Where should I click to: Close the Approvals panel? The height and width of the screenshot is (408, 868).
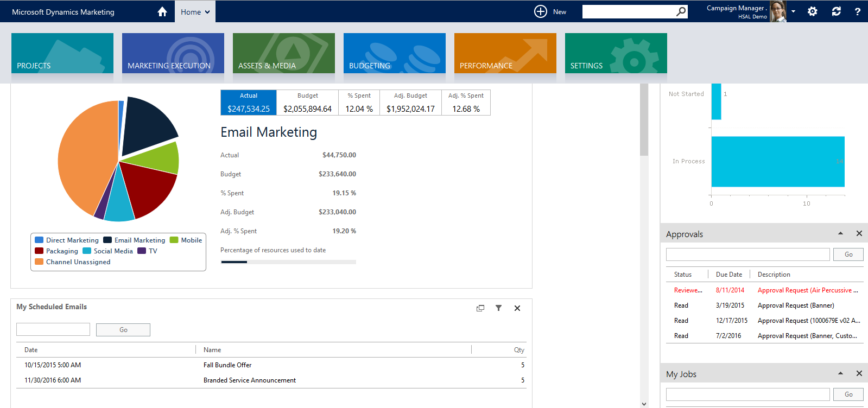coord(859,233)
